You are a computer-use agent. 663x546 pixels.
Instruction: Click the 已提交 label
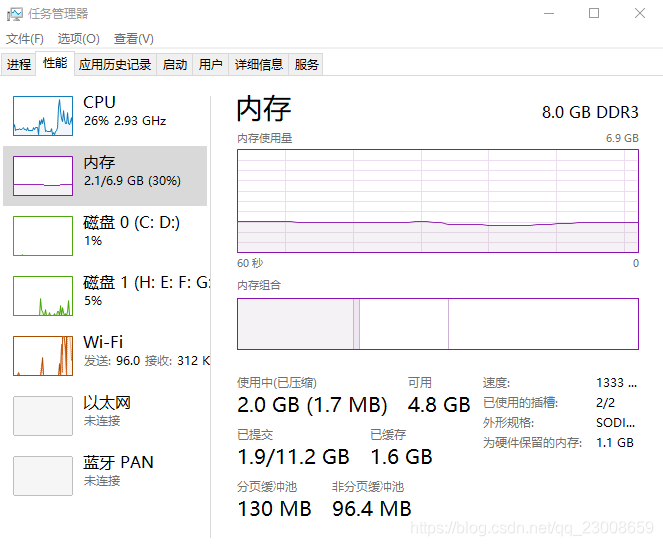255,435
